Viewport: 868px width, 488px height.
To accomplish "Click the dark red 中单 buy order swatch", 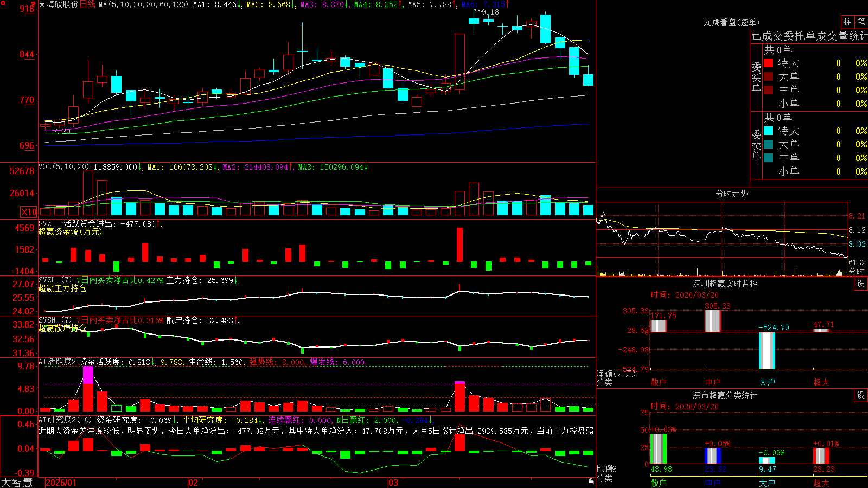I will [x=768, y=90].
